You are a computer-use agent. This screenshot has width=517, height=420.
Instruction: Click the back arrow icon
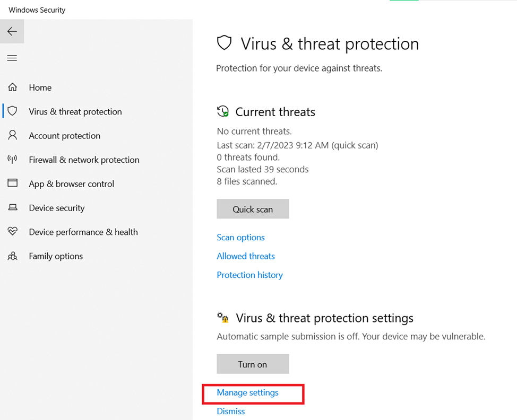12,32
